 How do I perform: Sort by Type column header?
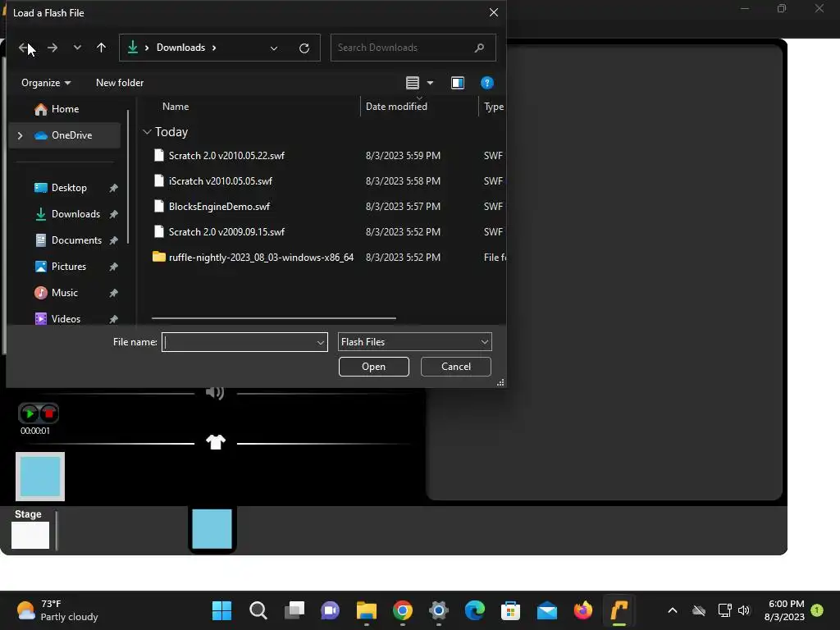[493, 107]
